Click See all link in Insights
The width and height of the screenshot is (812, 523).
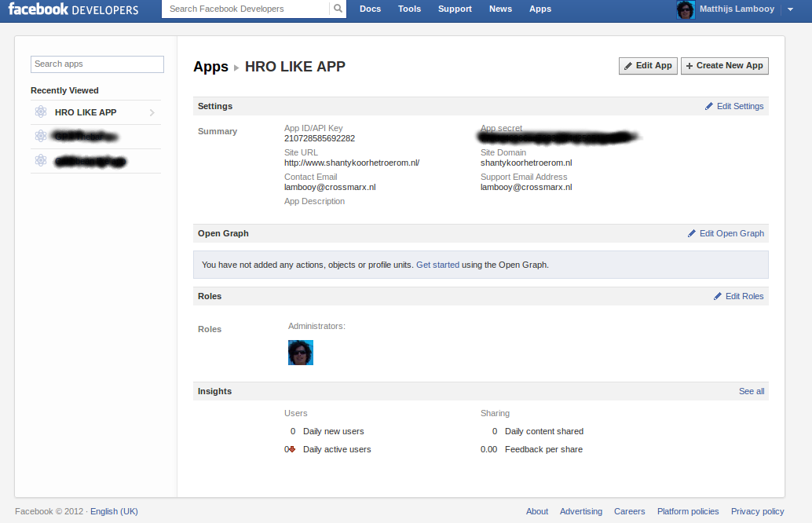pyautogui.click(x=751, y=391)
